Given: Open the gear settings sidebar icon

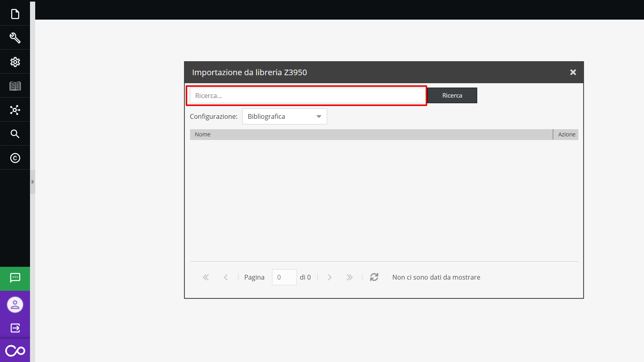Looking at the screenshot, I should [x=15, y=62].
